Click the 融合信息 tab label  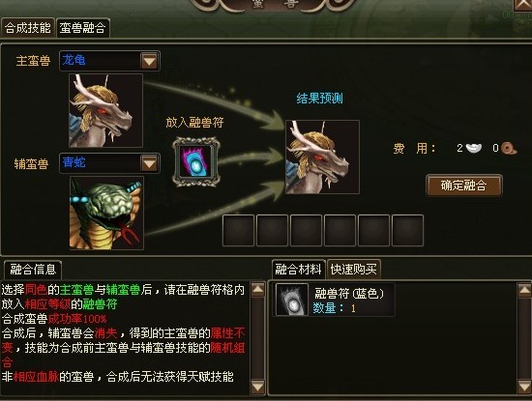coord(33,270)
